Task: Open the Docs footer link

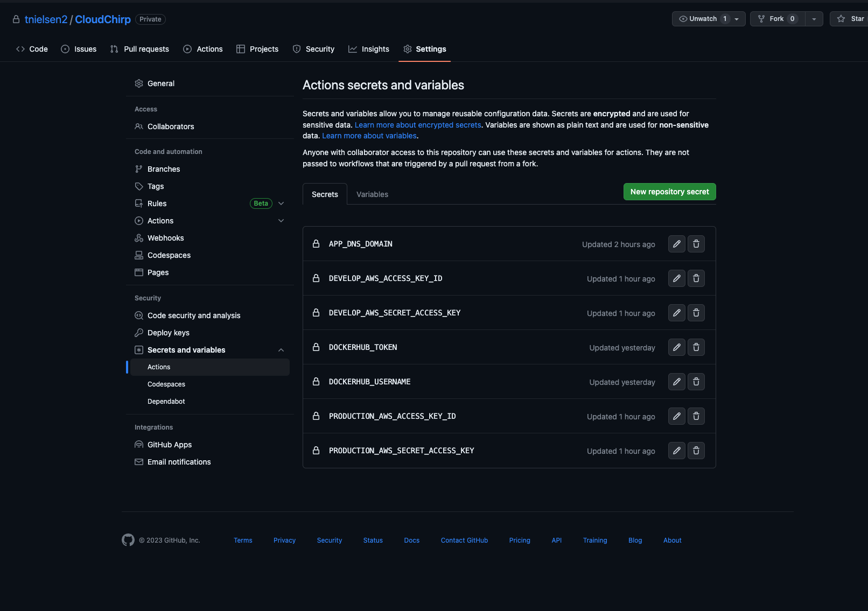Action: (x=412, y=540)
